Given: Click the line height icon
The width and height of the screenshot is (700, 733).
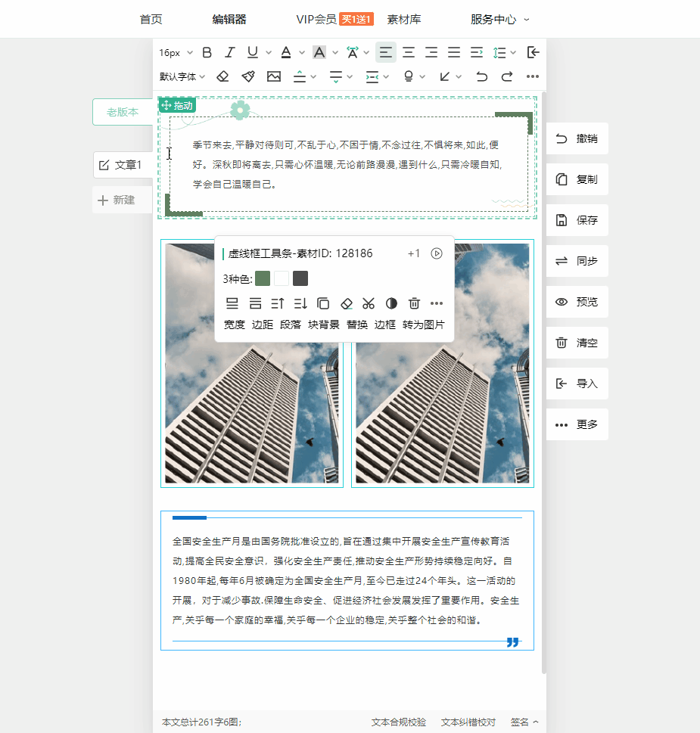Looking at the screenshot, I should click(499, 52).
